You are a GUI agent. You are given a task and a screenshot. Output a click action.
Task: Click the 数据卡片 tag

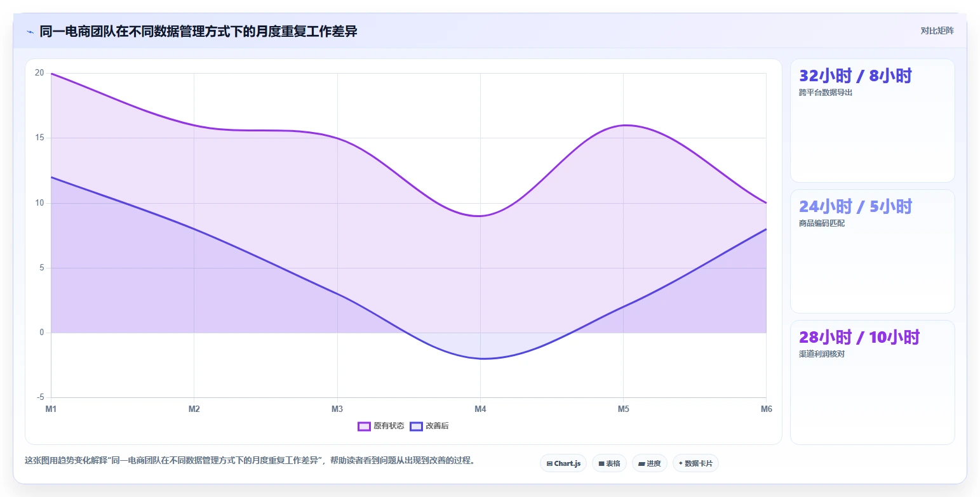(695, 463)
